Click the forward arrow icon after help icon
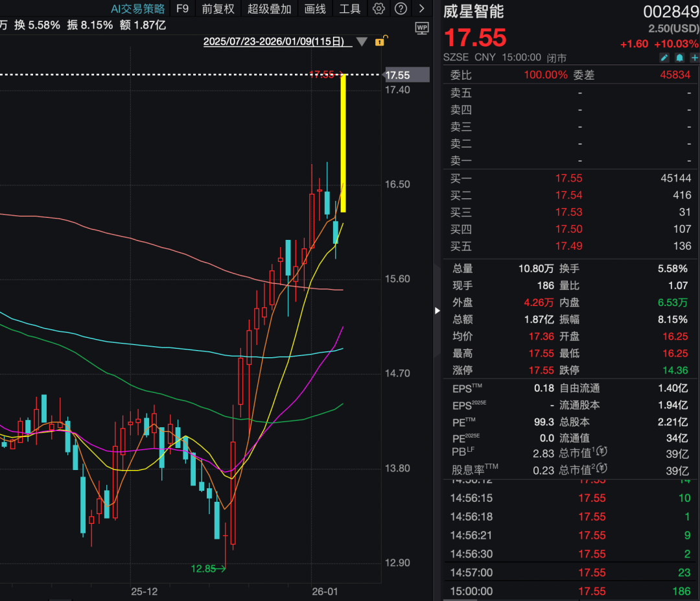 click(422, 9)
